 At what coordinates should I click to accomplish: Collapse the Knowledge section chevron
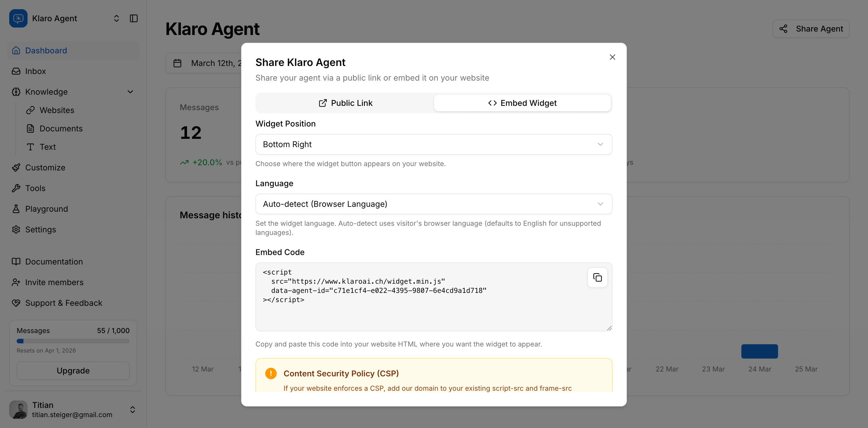tap(130, 92)
